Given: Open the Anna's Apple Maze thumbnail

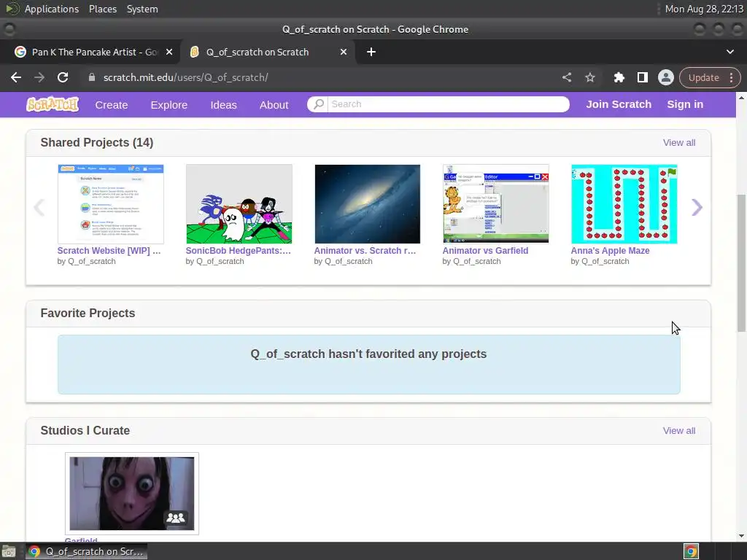Looking at the screenshot, I should [624, 204].
